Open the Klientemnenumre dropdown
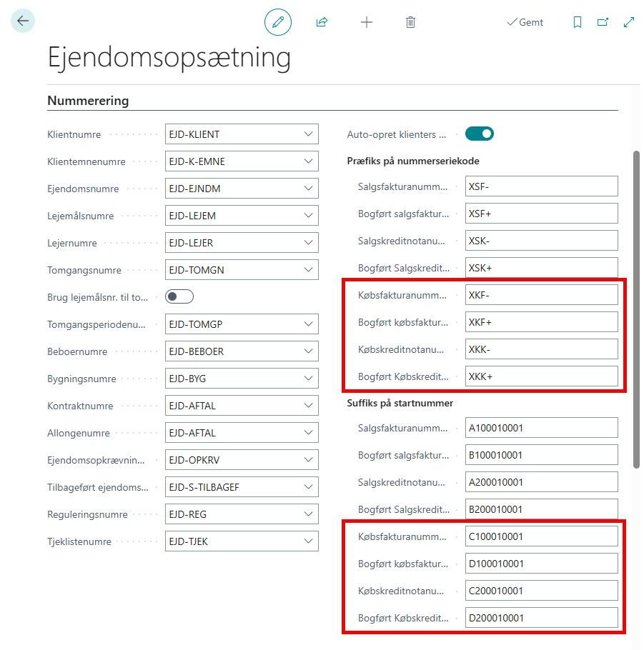 308,161
